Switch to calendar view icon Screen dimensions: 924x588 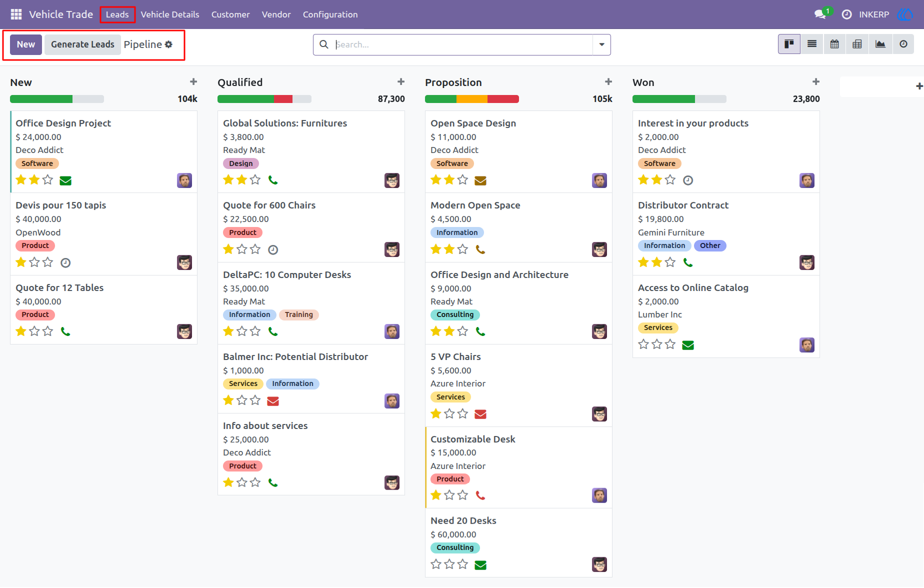[834, 44]
